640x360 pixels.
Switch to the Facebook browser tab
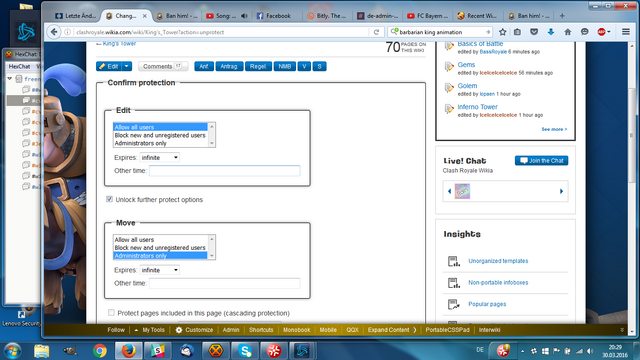click(x=273, y=16)
